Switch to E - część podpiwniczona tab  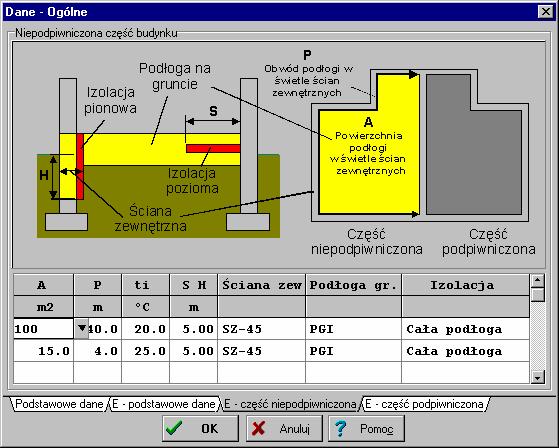tap(424, 404)
